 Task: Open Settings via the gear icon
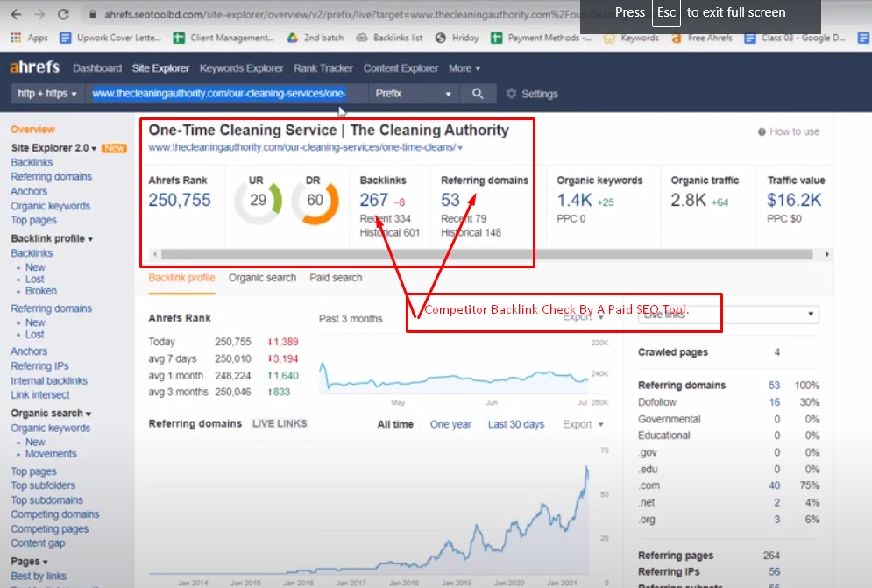tap(512, 94)
